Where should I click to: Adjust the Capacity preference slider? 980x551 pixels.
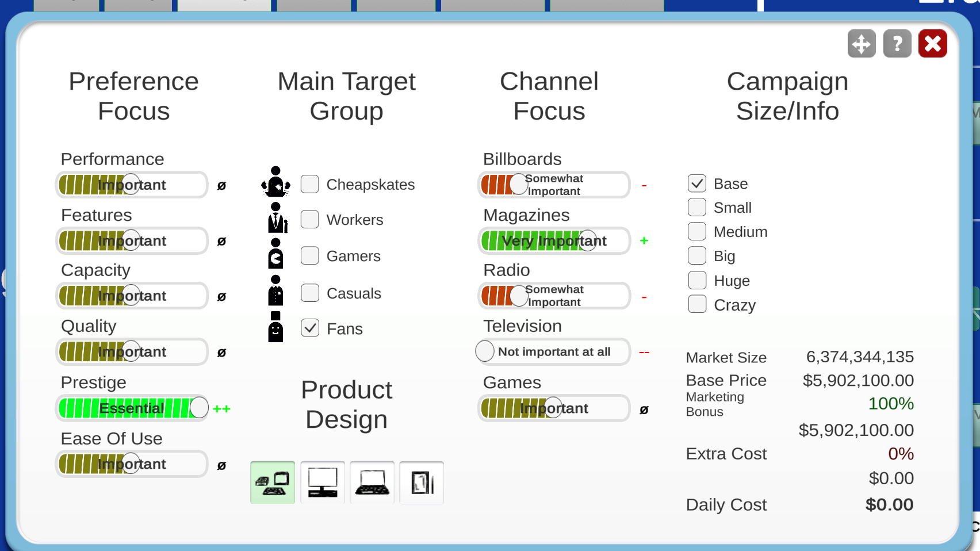132,296
